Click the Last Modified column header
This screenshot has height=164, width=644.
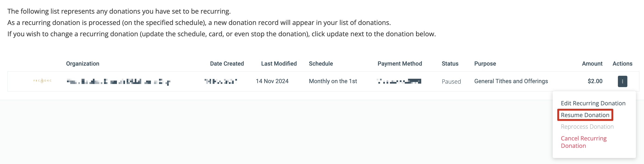coord(279,64)
